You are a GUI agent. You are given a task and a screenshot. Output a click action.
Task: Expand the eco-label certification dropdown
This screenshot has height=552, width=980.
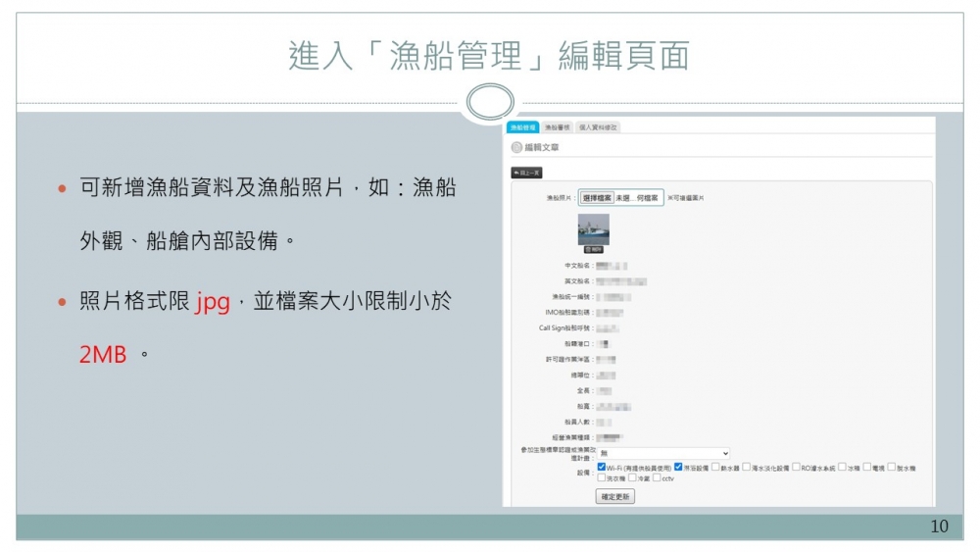pos(663,453)
